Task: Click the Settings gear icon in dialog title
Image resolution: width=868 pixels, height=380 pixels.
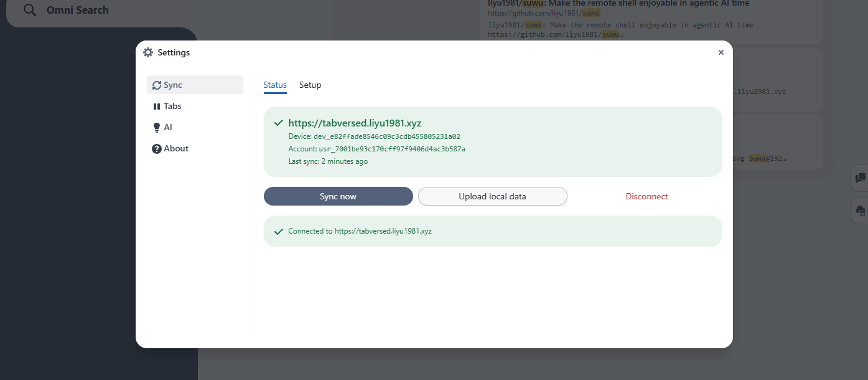Action: (x=148, y=52)
